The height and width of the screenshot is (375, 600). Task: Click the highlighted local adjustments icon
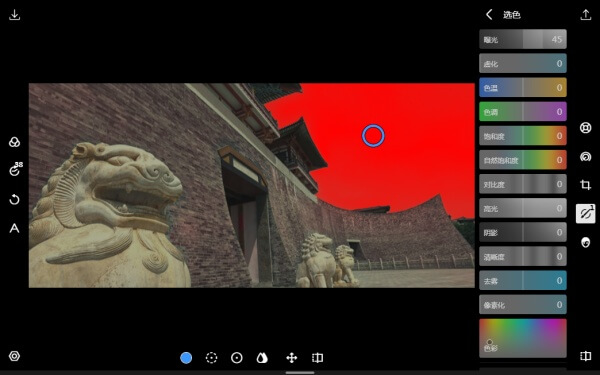click(x=585, y=214)
